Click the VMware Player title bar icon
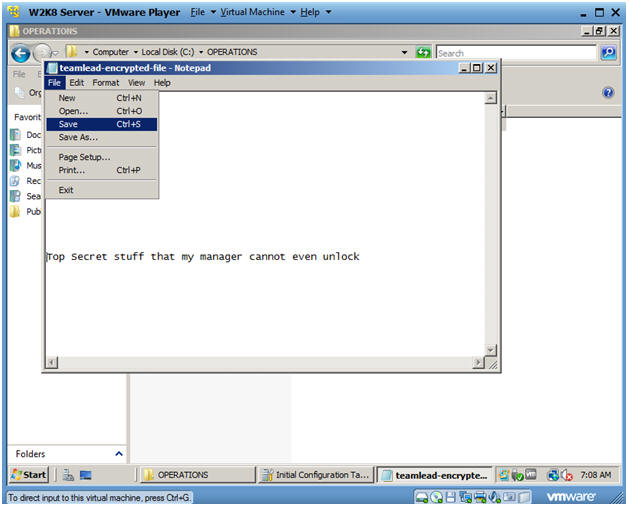This screenshot has height=506, width=628. [14, 12]
